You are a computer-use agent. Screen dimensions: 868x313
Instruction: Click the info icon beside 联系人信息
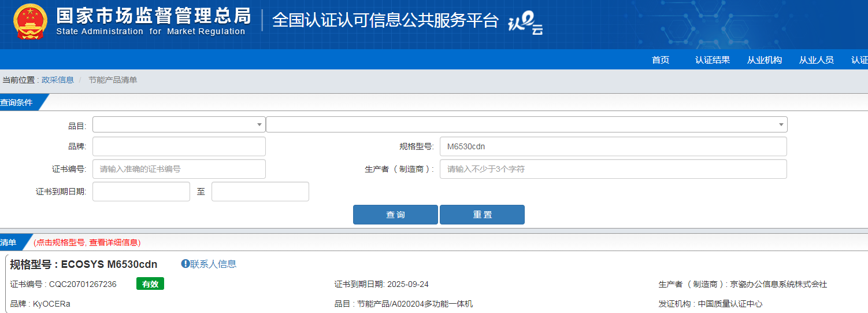click(x=186, y=264)
